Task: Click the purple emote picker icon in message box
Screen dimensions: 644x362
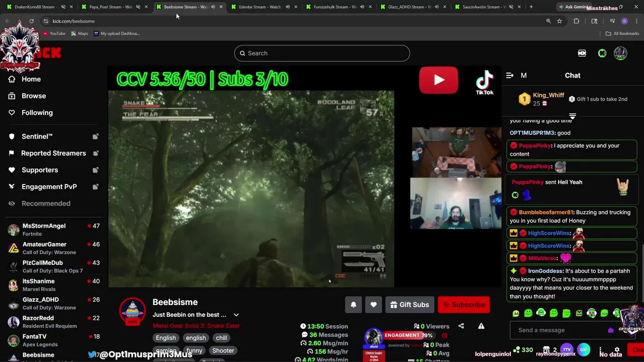Action: (x=611, y=330)
